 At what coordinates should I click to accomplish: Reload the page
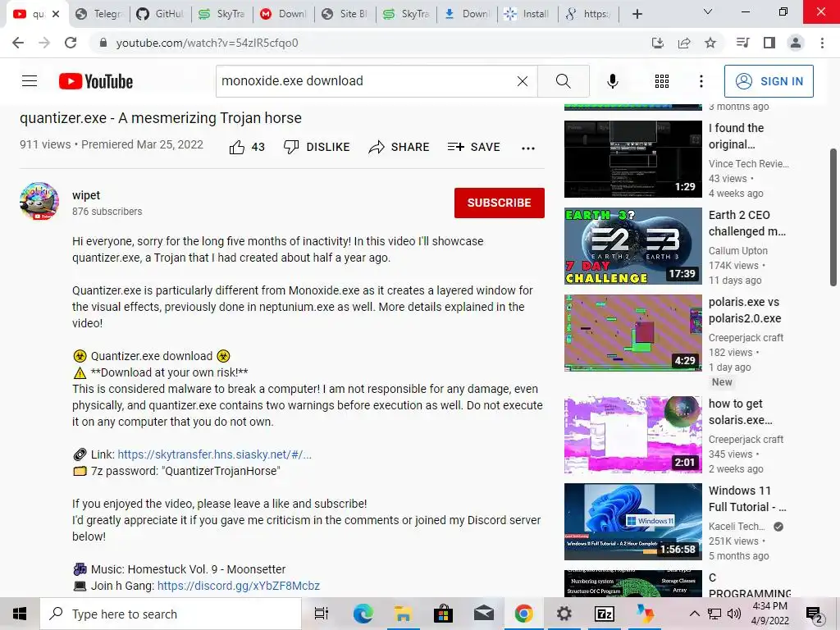71,43
